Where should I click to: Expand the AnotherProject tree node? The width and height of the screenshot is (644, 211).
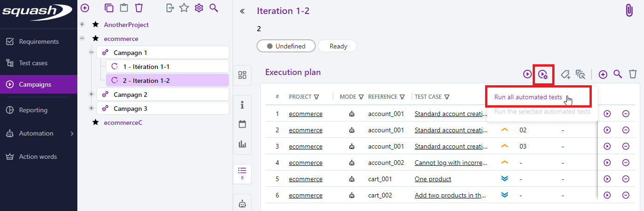coord(82,25)
